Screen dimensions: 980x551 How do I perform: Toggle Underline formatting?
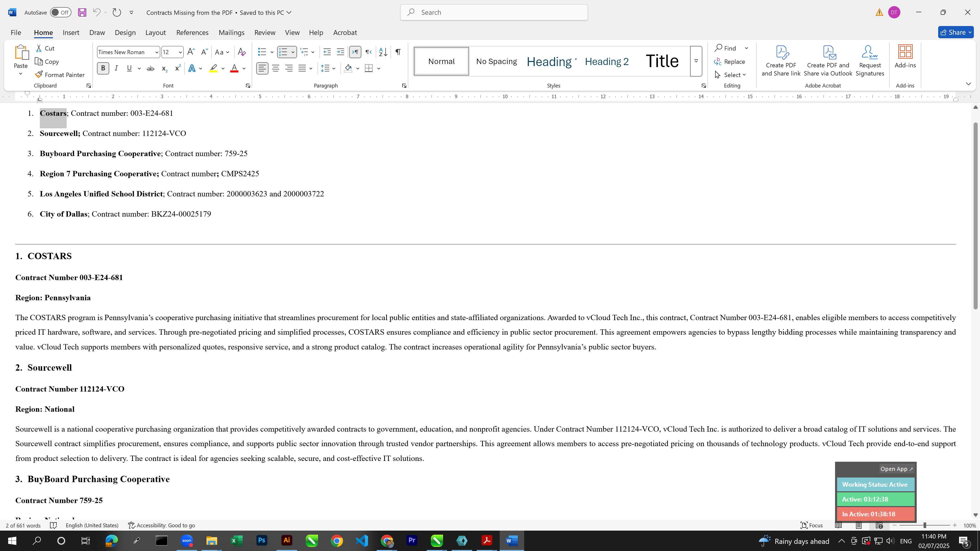tap(129, 68)
